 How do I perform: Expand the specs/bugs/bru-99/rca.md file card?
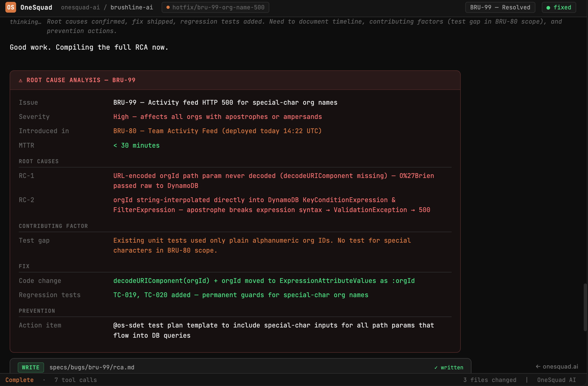click(92, 367)
